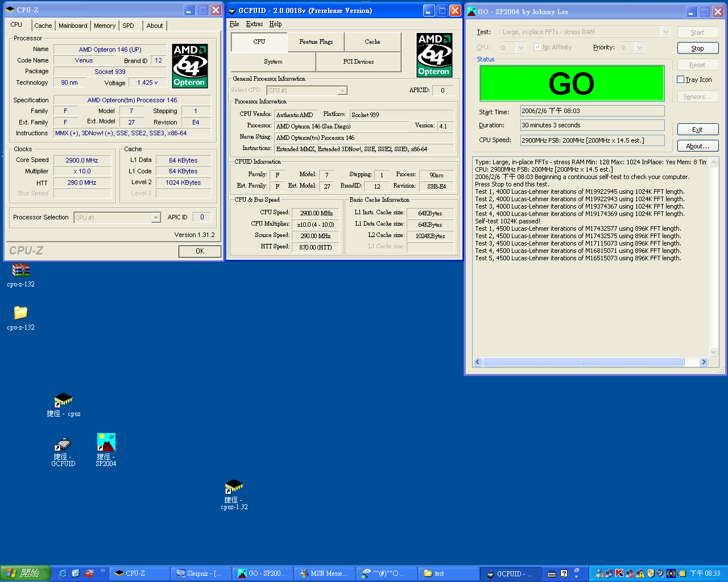Open Processor Selection dropdown in CPU-Z
728x582 pixels.
pyautogui.click(x=117, y=218)
